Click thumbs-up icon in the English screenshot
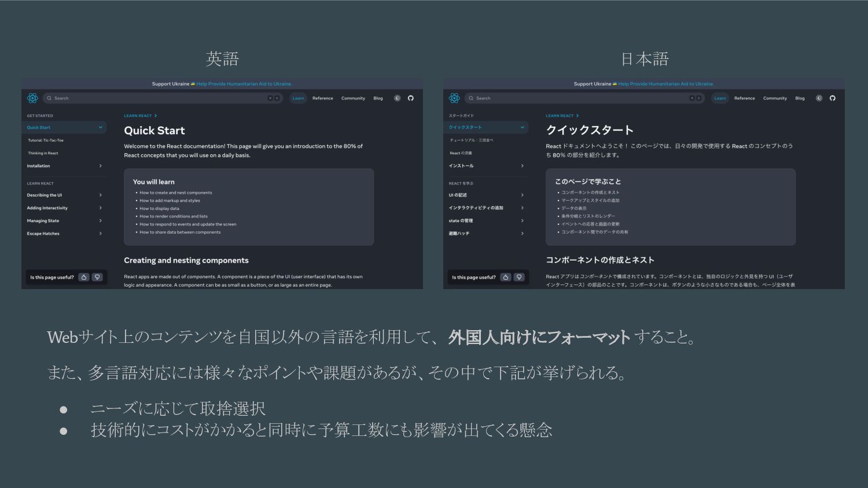868x488 pixels. [x=84, y=278]
